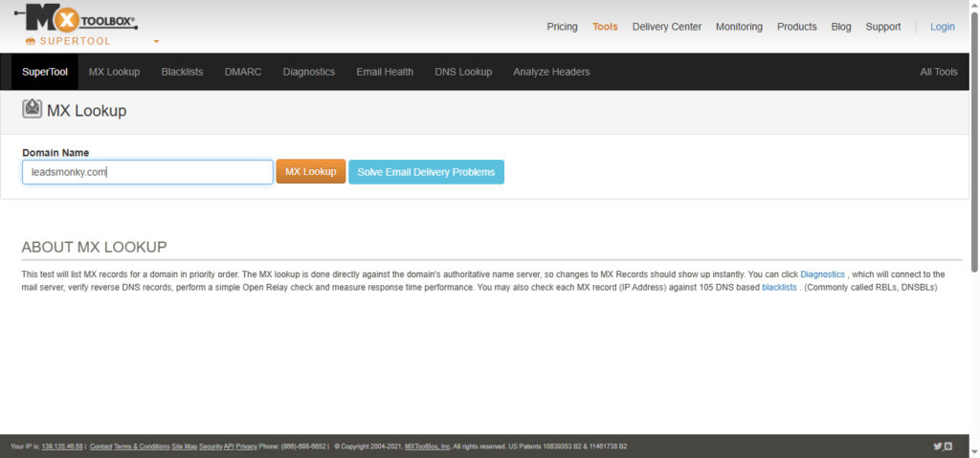Focus the Domain Name input field
The height and width of the screenshot is (458, 980).
click(147, 172)
